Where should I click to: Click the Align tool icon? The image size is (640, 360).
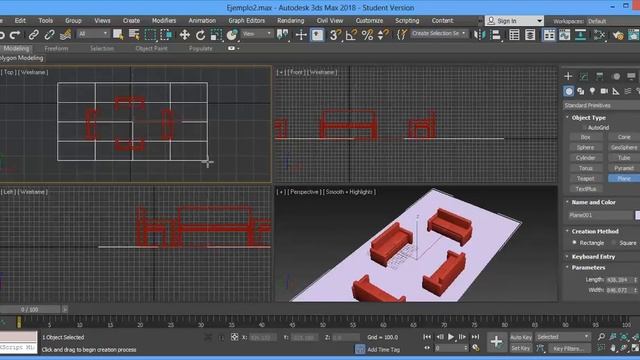click(496, 35)
